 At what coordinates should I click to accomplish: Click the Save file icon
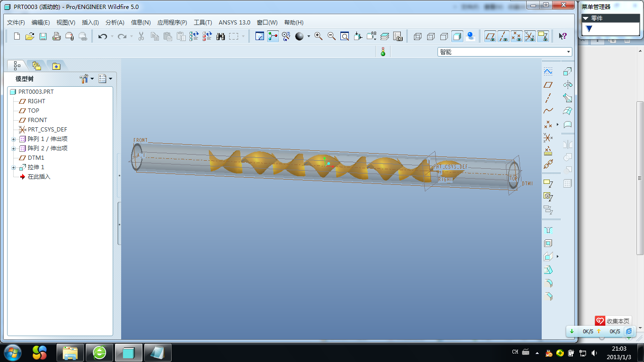click(43, 36)
